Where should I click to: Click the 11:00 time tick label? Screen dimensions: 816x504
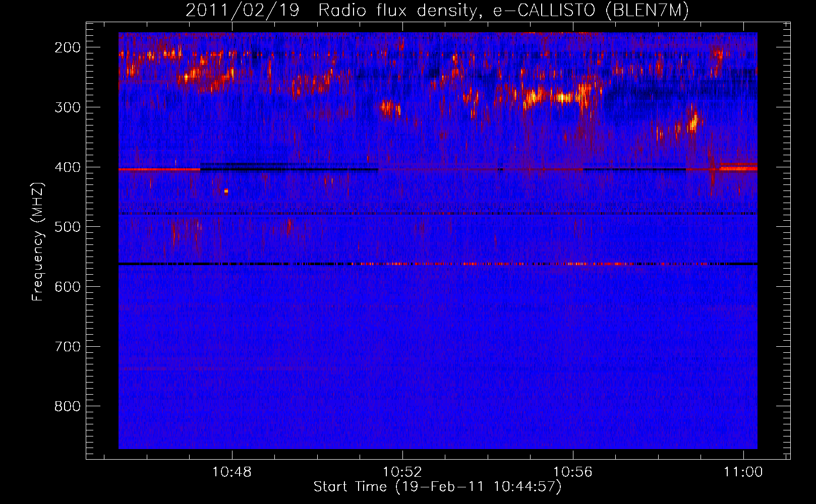[x=743, y=472]
